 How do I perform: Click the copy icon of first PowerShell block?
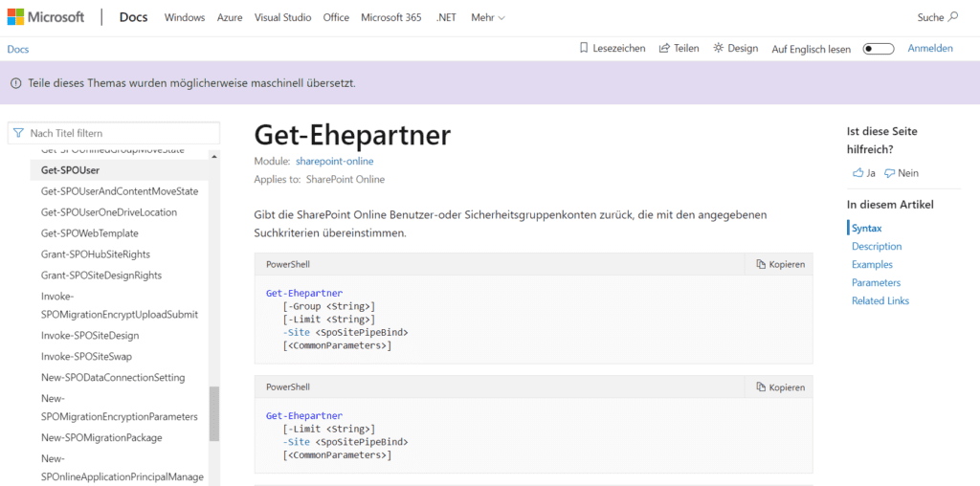coord(761,264)
